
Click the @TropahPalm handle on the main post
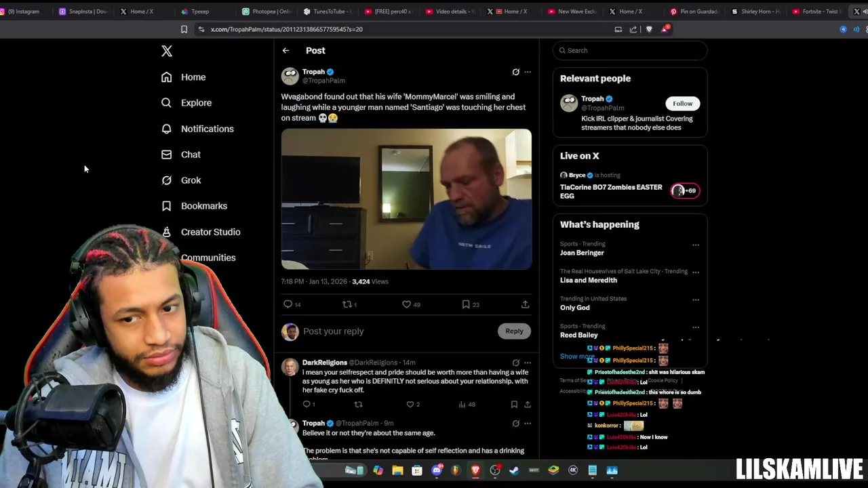(323, 81)
